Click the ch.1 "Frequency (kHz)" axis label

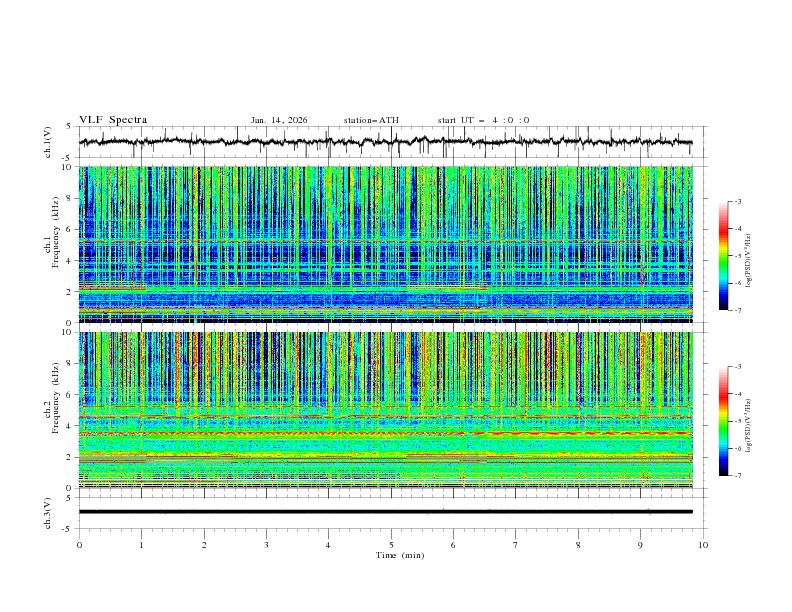click(x=55, y=232)
